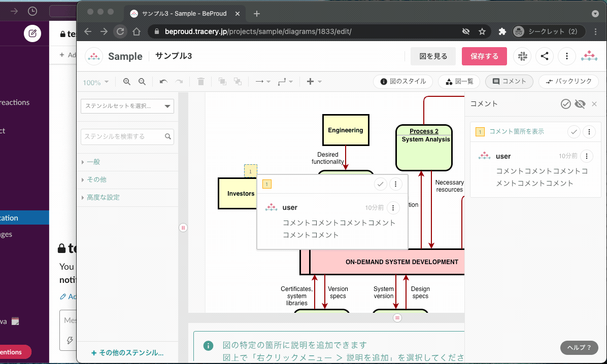Switch to the バックリンク tab
The width and height of the screenshot is (607, 364).
(x=568, y=81)
